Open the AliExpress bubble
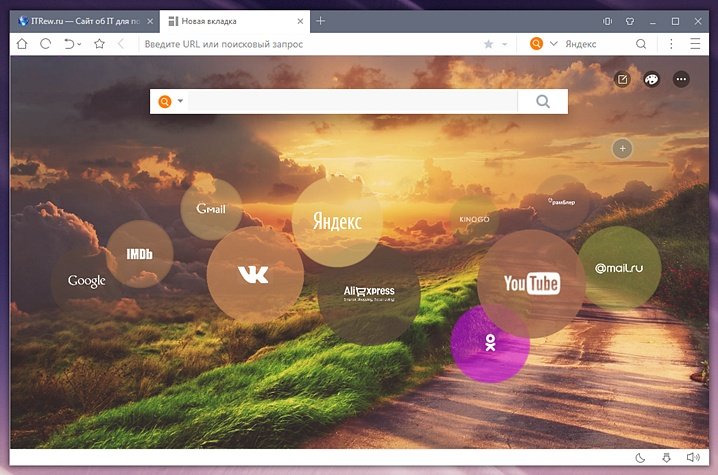 tap(369, 294)
